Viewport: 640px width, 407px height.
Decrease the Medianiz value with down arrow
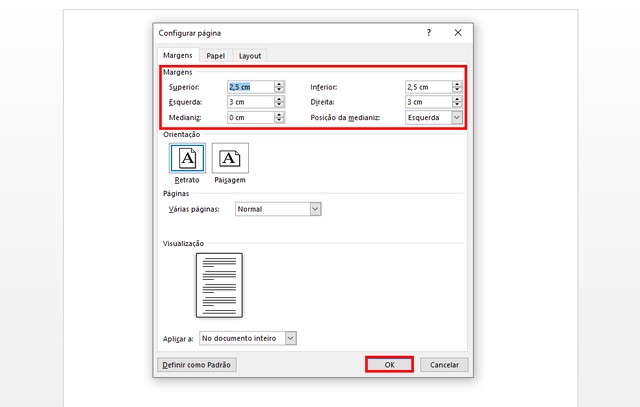(x=279, y=120)
